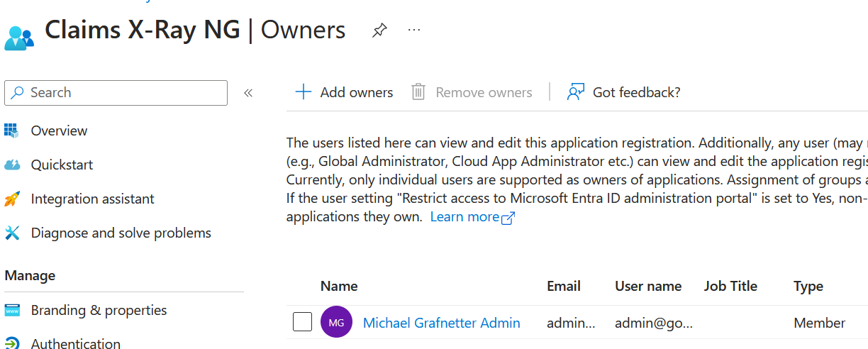Click the MG avatar circle
This screenshot has width=868, height=349.
pos(337,322)
